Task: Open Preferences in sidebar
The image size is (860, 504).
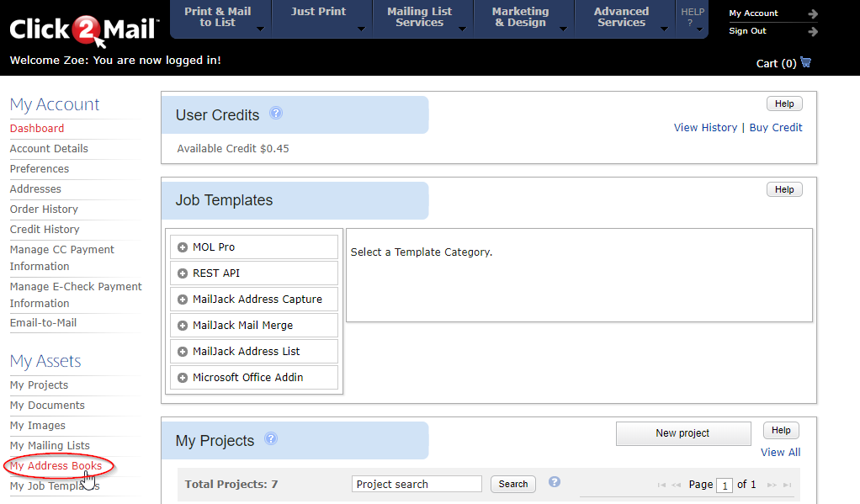Action: [x=40, y=169]
